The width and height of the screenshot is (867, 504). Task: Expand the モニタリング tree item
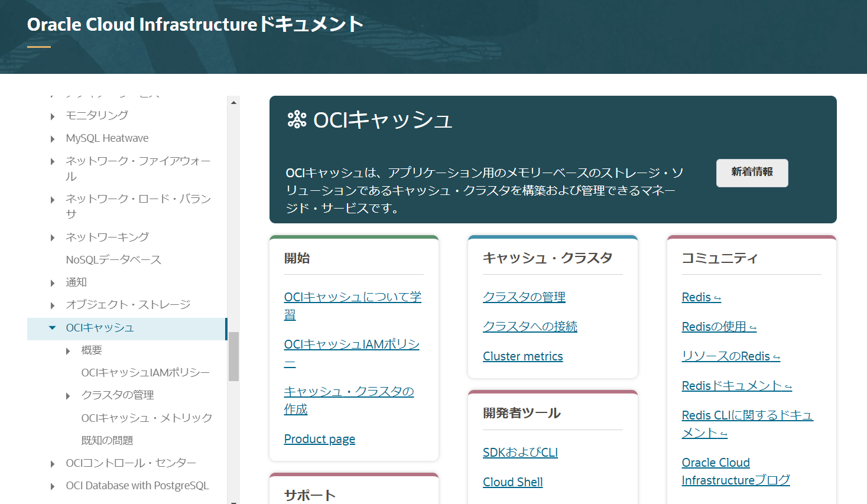[x=53, y=116]
